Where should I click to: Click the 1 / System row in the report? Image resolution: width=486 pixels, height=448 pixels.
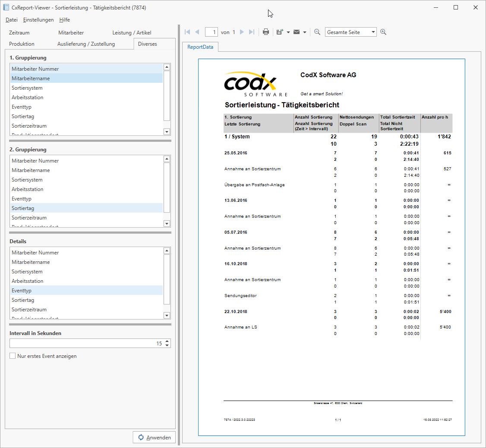point(338,140)
